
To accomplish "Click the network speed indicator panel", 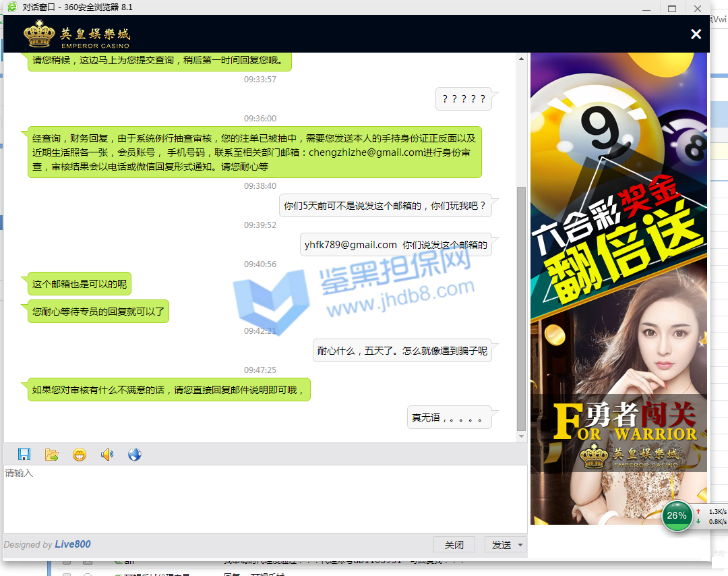I will click(710, 517).
